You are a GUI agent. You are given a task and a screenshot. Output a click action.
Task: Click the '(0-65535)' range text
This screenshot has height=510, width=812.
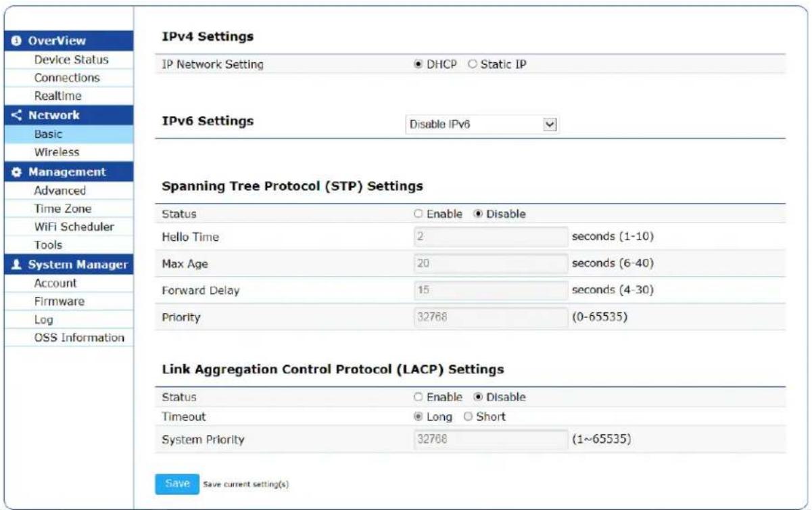601,317
